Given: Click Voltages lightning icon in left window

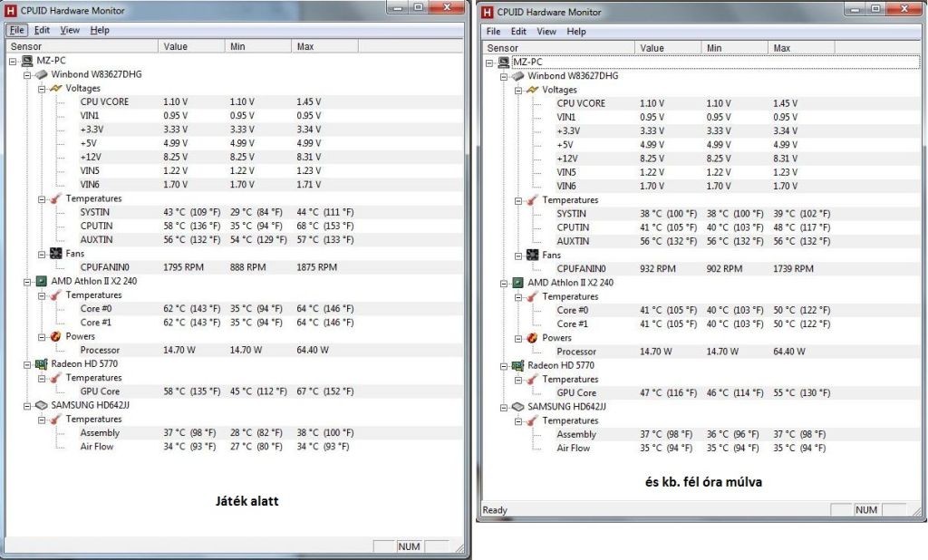Looking at the screenshot, I should point(55,88).
